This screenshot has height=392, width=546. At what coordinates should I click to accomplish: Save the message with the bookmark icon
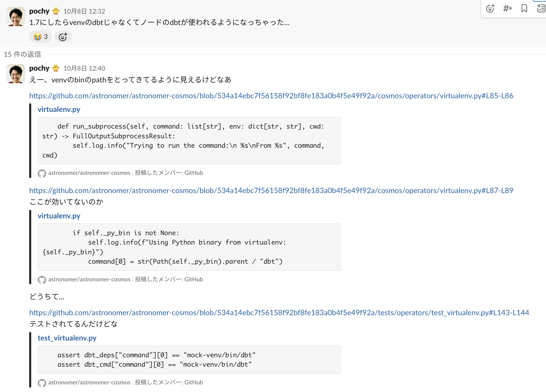(x=524, y=9)
